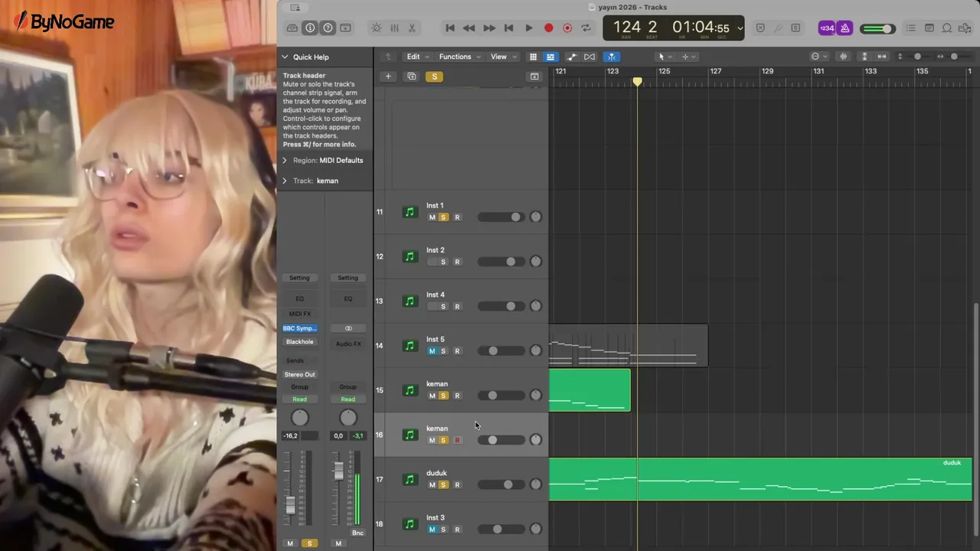Disable record on keman track 16
The height and width of the screenshot is (551, 980).
(457, 440)
